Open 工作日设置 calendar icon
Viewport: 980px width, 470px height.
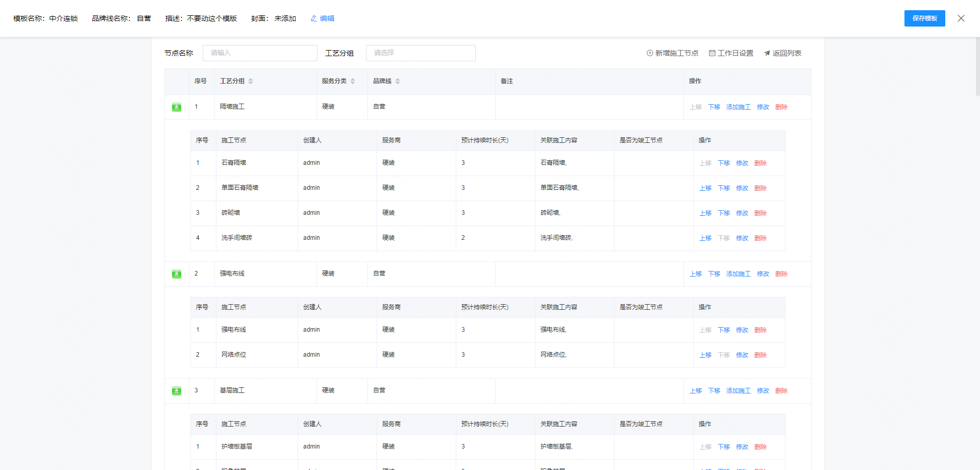click(712, 53)
